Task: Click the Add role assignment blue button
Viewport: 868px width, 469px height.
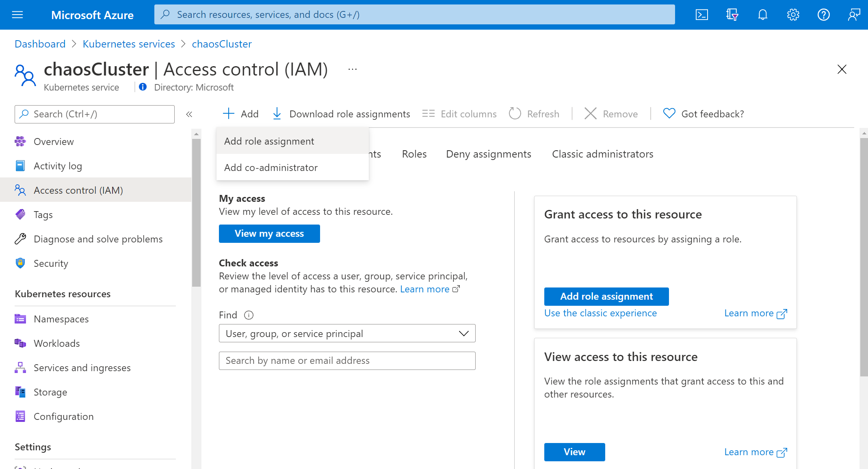Action: [606, 296]
